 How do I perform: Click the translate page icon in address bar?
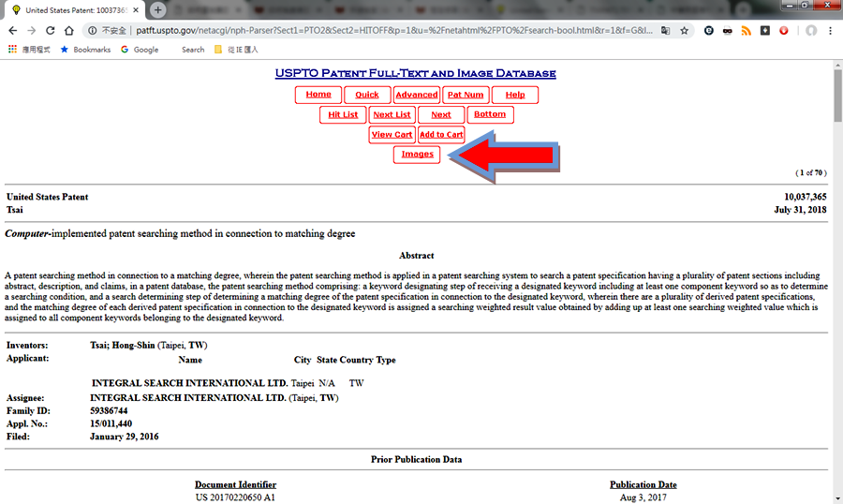666,31
